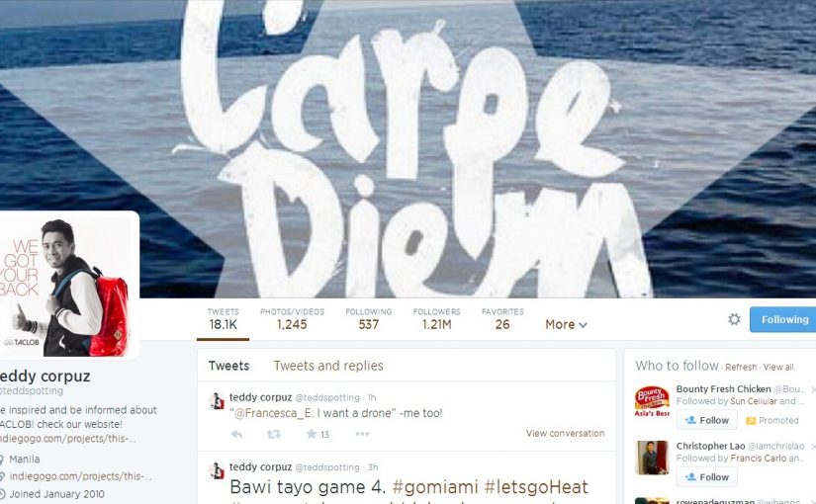The image size is (816, 504).
Task: Click the #gomiami hashtag
Action: [435, 487]
